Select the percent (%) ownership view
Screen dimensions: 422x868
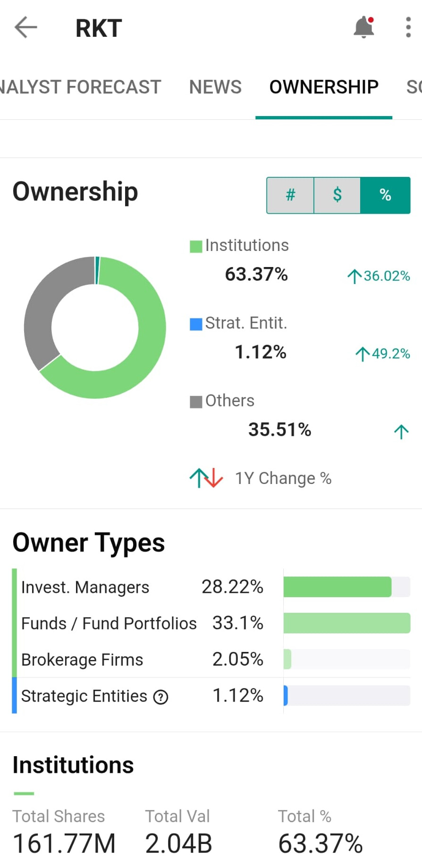pos(385,195)
